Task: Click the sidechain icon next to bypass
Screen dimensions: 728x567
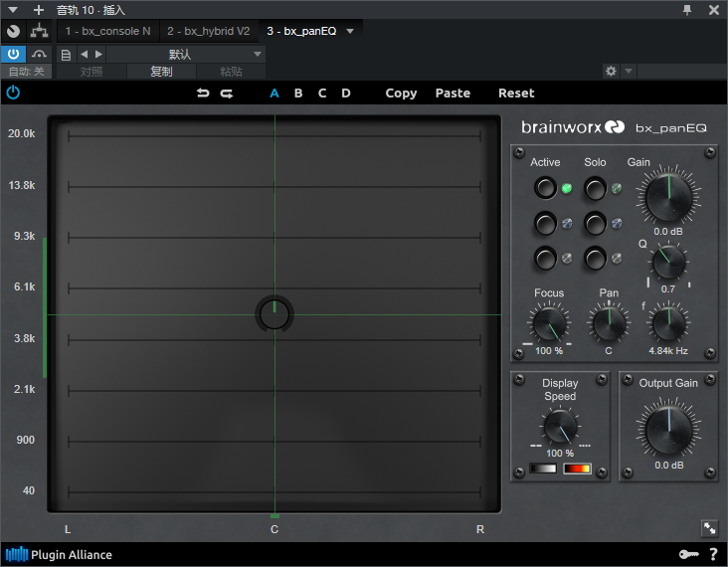Action: point(40,55)
